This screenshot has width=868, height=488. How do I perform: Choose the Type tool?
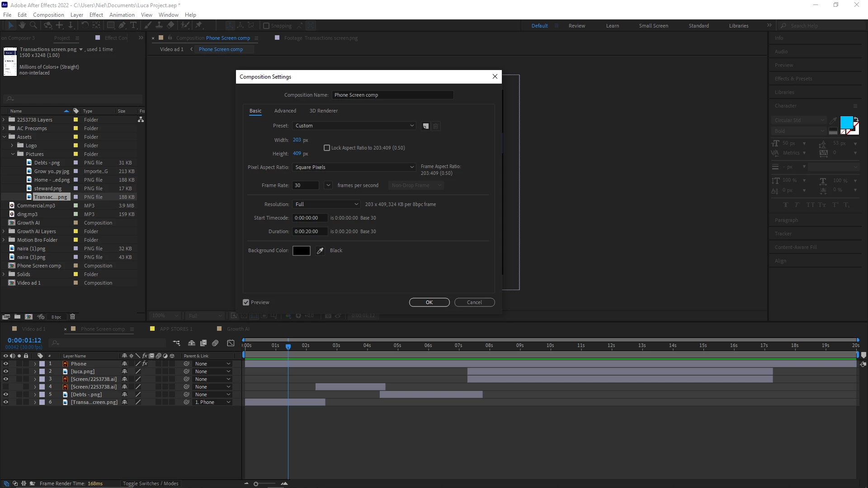click(133, 26)
